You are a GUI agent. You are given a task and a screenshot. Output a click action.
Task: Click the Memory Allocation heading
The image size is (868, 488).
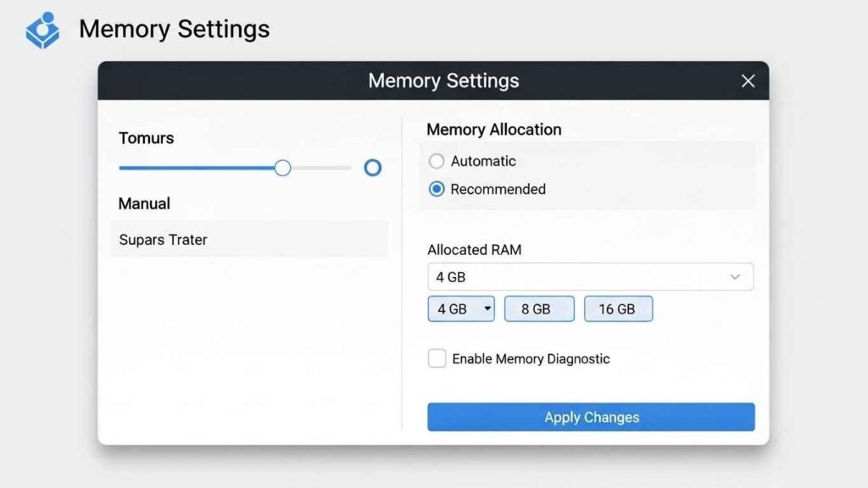click(493, 130)
